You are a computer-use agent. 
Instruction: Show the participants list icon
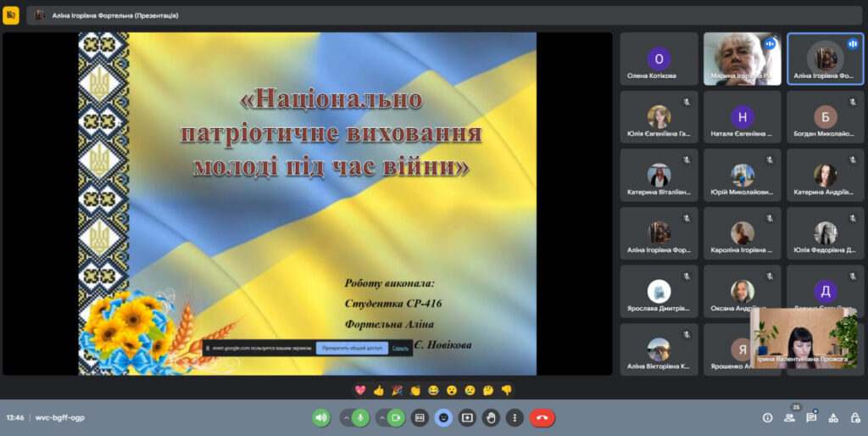click(790, 417)
